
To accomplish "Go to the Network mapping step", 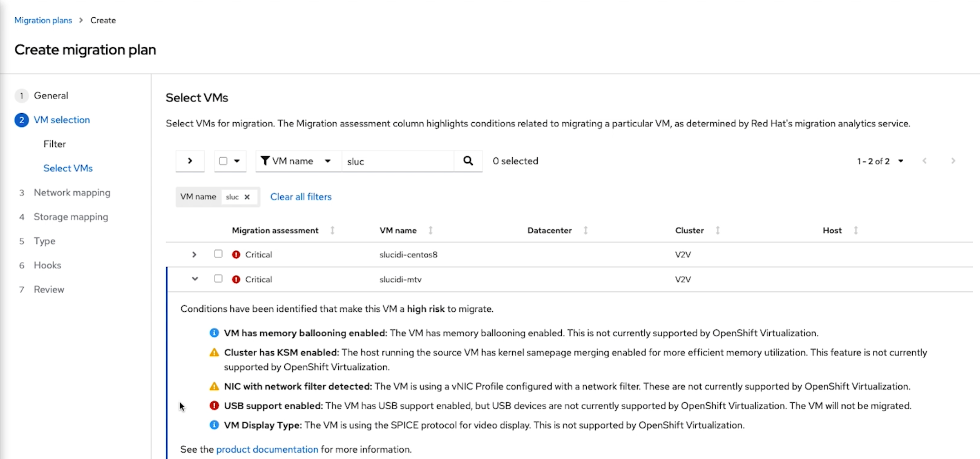I will pyautogui.click(x=72, y=192).
